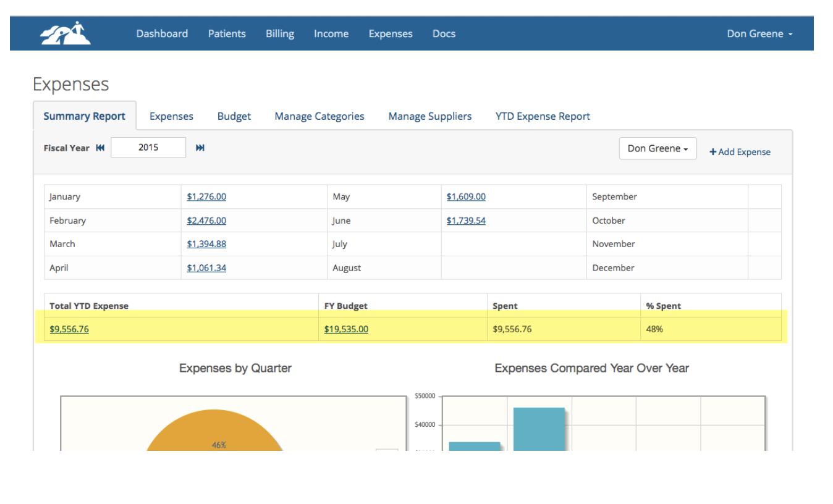Open Total YTD Expense link $9,556.76
The height and width of the screenshot is (504, 833).
click(x=69, y=329)
